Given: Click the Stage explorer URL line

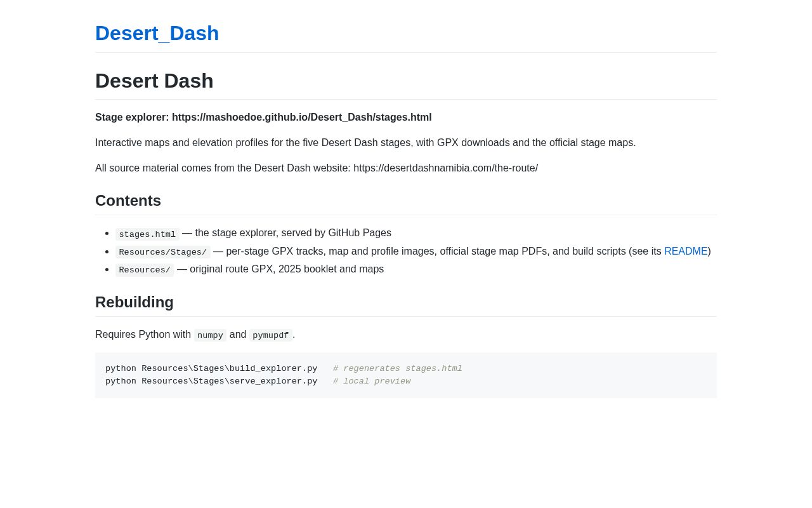Looking at the screenshot, I should tap(263, 117).
